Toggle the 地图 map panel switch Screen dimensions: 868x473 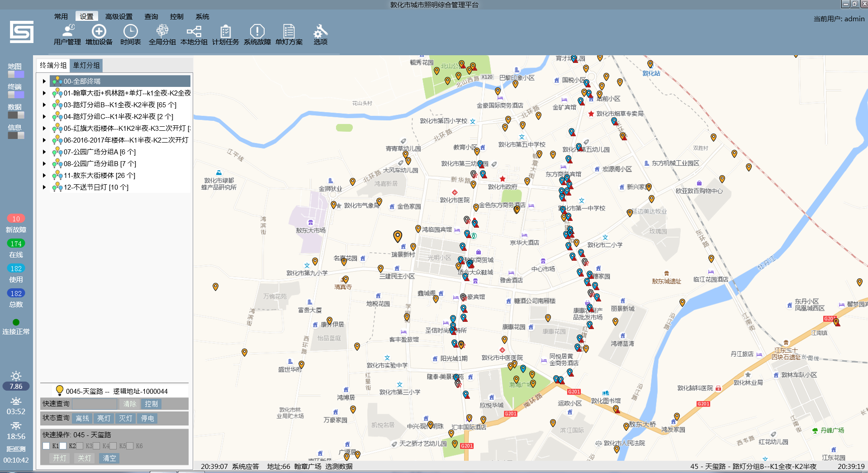click(16, 74)
